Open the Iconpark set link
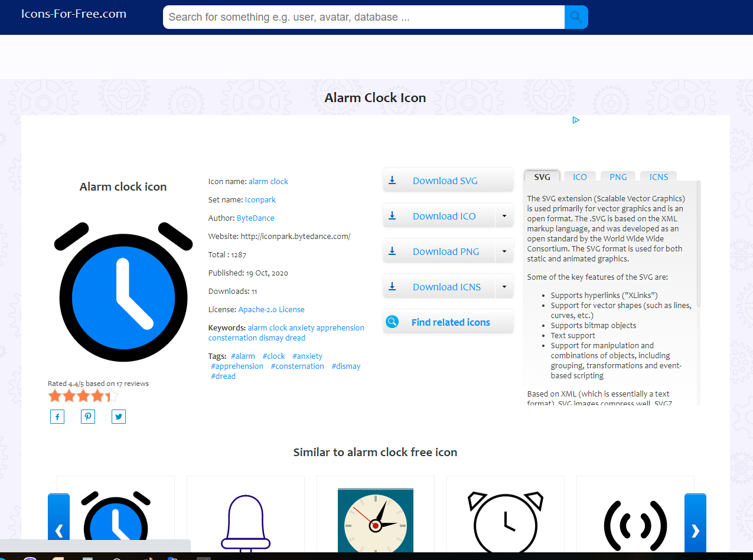This screenshot has width=753, height=560. [260, 199]
